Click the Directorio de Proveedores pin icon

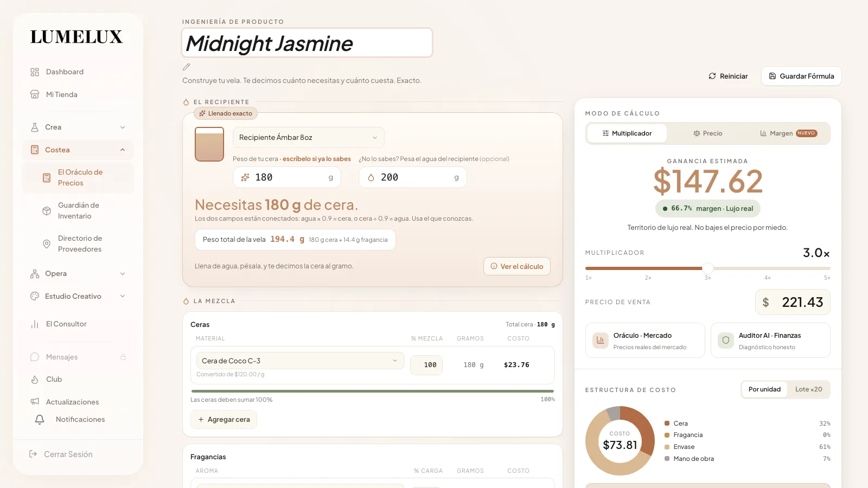[x=47, y=244]
